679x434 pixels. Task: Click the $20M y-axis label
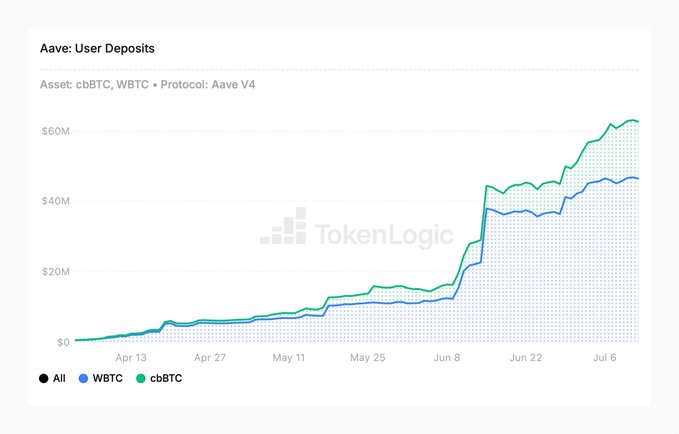pyautogui.click(x=55, y=272)
